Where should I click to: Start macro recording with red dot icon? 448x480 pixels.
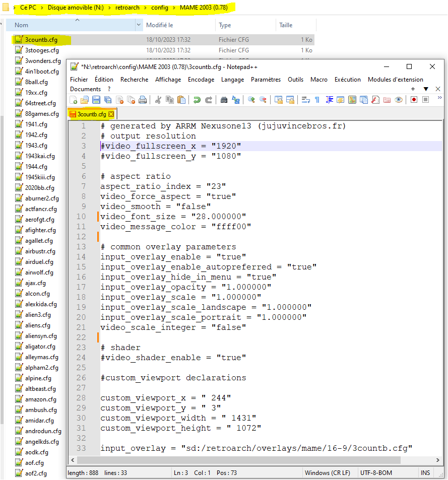tap(414, 100)
